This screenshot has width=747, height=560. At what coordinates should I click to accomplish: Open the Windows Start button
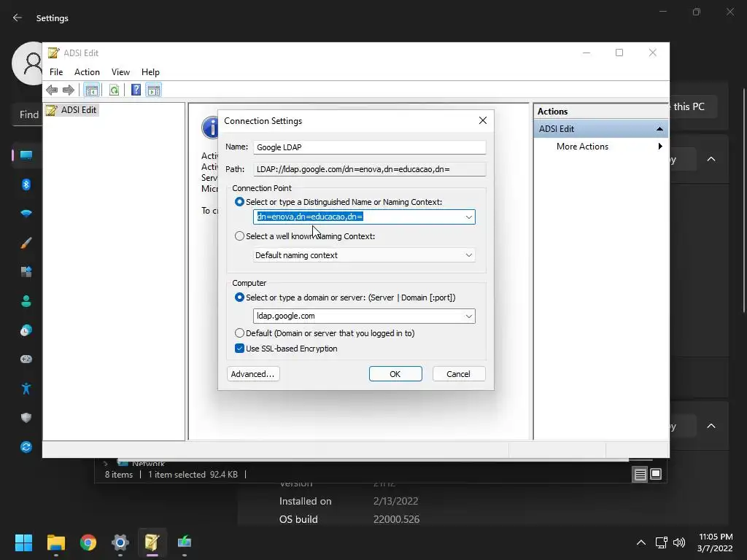click(x=23, y=542)
